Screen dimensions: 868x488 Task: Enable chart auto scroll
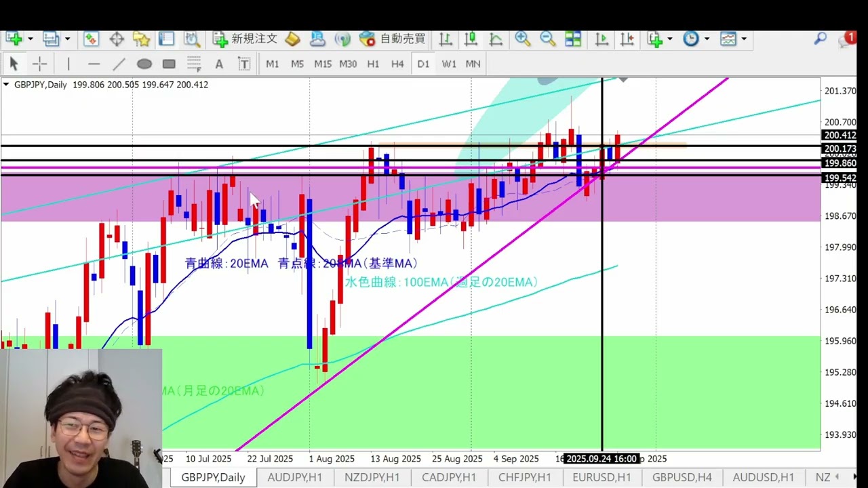601,39
